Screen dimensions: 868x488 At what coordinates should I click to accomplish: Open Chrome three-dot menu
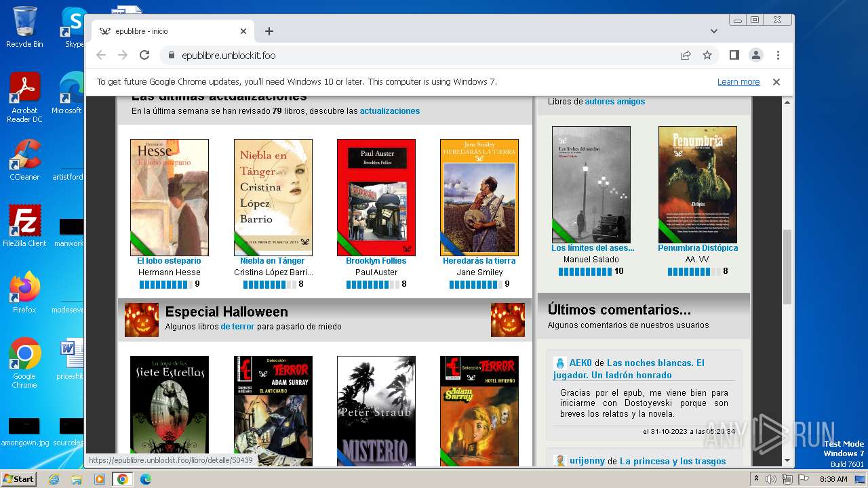[778, 55]
